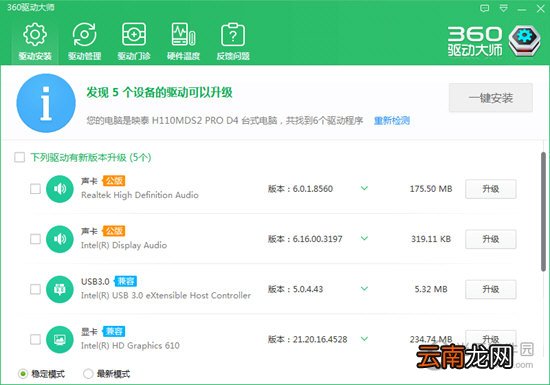
Task: Open the 驱动门诊 first-aid icon tab
Action: 134,41
